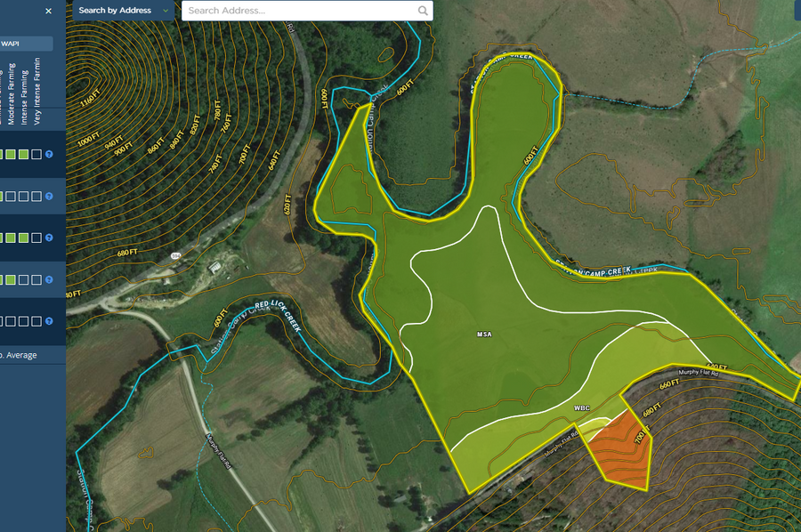
Task: Open help icon in the topmost rating row
Action: click(x=49, y=154)
